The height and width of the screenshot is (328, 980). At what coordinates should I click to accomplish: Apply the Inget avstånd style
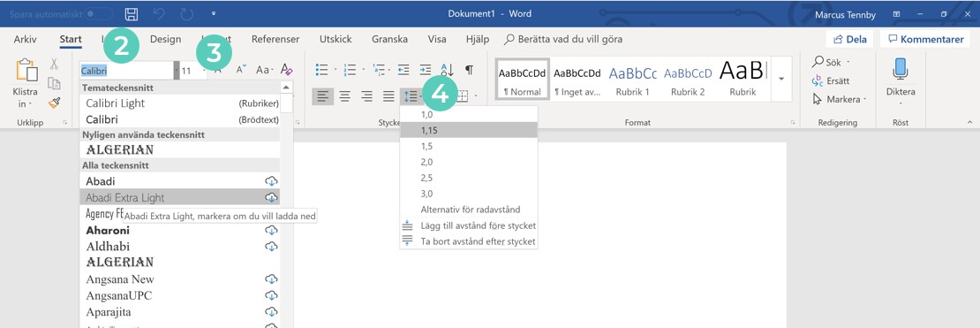click(x=577, y=79)
